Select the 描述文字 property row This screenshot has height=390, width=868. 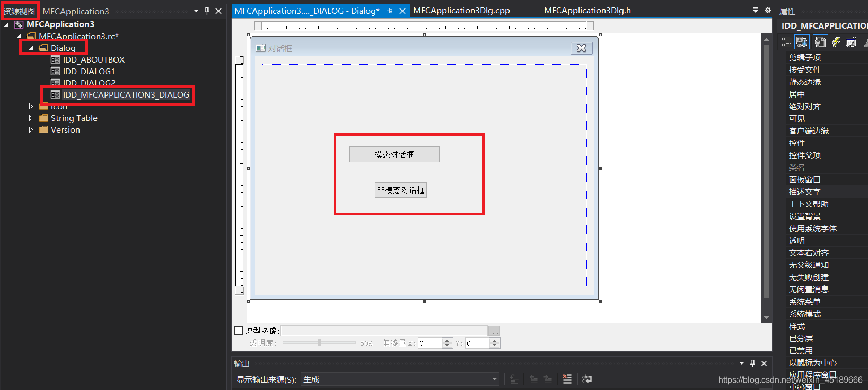(x=827, y=192)
